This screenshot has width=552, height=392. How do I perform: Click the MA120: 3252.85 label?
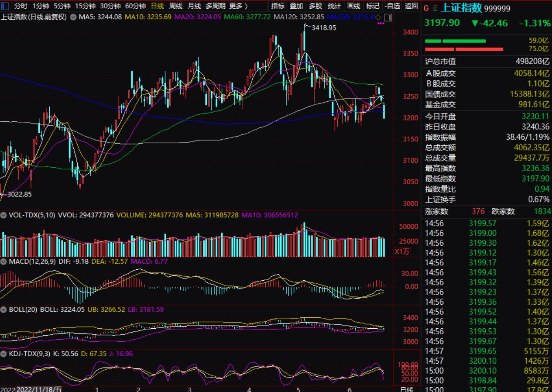(x=298, y=17)
